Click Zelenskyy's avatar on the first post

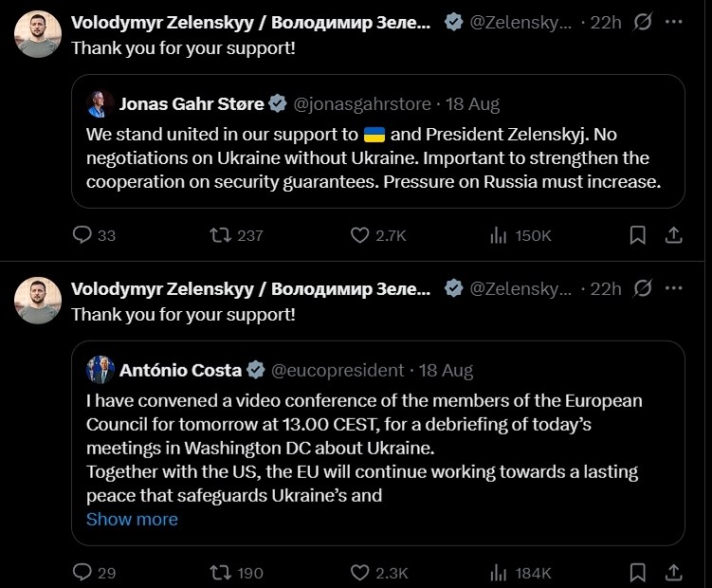[x=38, y=34]
